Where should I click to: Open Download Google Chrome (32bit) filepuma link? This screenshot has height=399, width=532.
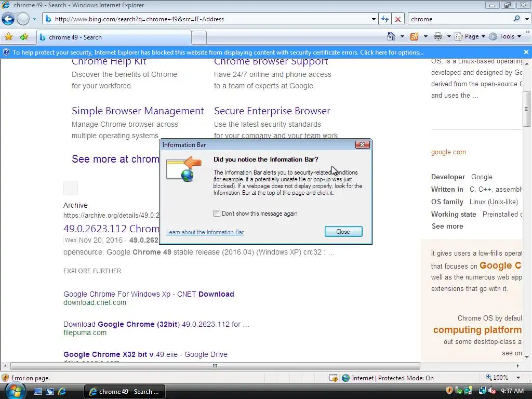[x=156, y=324]
